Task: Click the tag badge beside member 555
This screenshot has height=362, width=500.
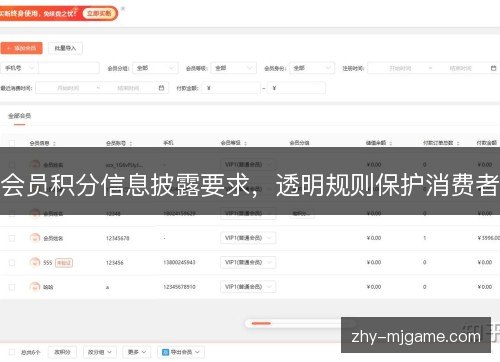Action: pyautogui.click(x=64, y=263)
